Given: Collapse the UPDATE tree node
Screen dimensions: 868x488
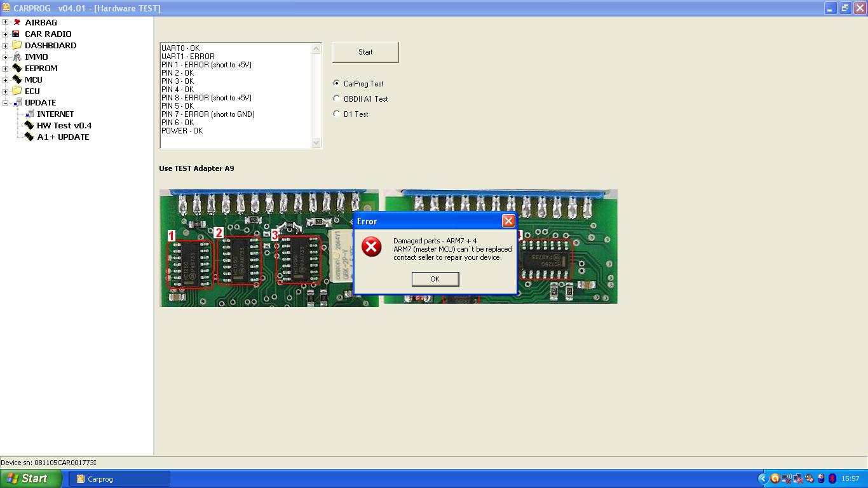Looking at the screenshot, I should tap(6, 102).
